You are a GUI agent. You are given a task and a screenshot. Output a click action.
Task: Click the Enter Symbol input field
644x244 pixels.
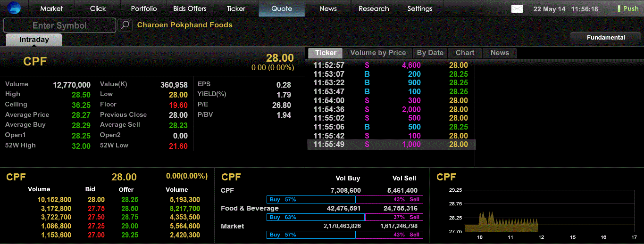tap(59, 25)
